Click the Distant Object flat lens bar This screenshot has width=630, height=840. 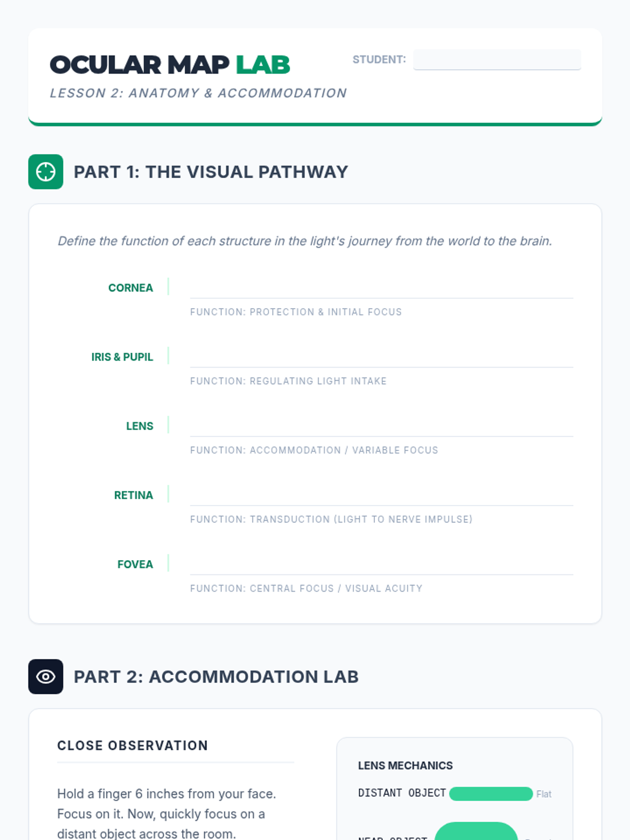pyautogui.click(x=491, y=793)
